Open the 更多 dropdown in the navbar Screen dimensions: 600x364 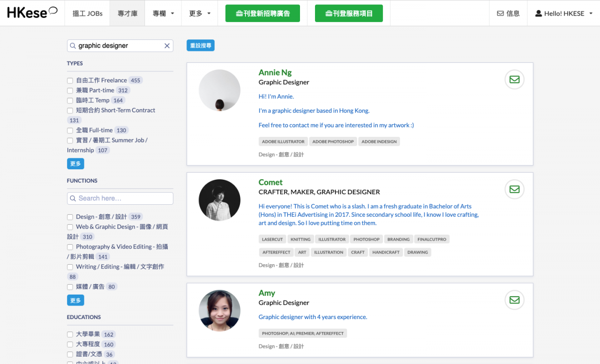[199, 13]
